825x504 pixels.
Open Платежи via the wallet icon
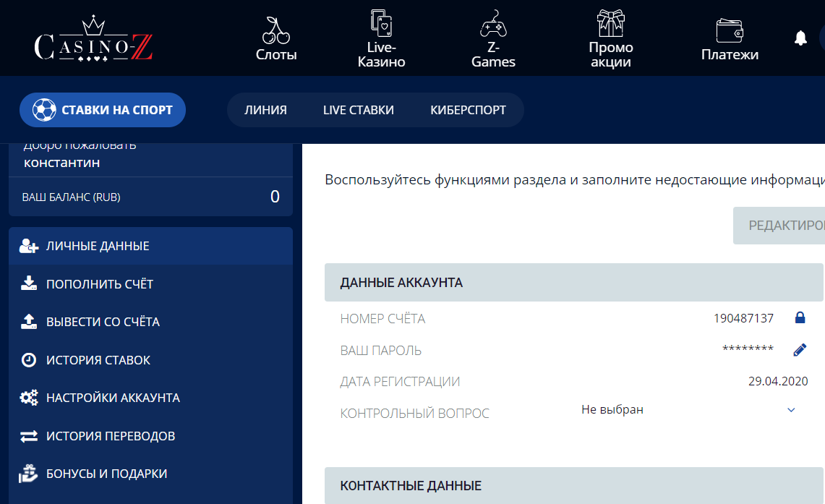pos(730,30)
